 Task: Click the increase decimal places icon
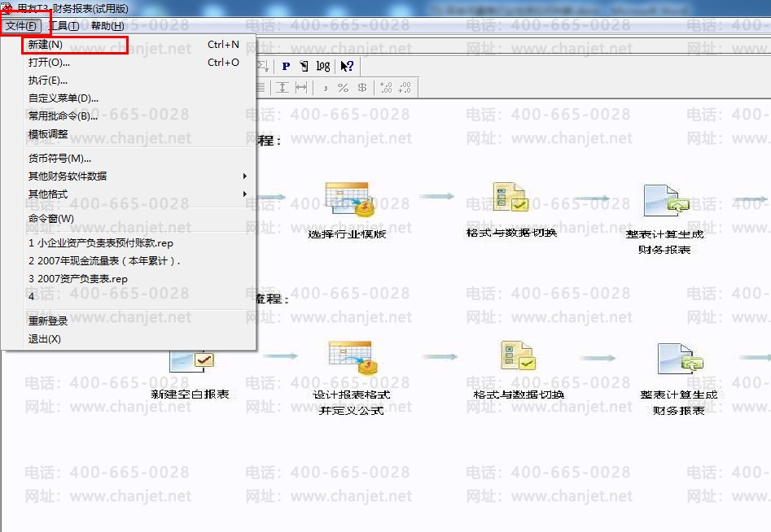(386, 88)
